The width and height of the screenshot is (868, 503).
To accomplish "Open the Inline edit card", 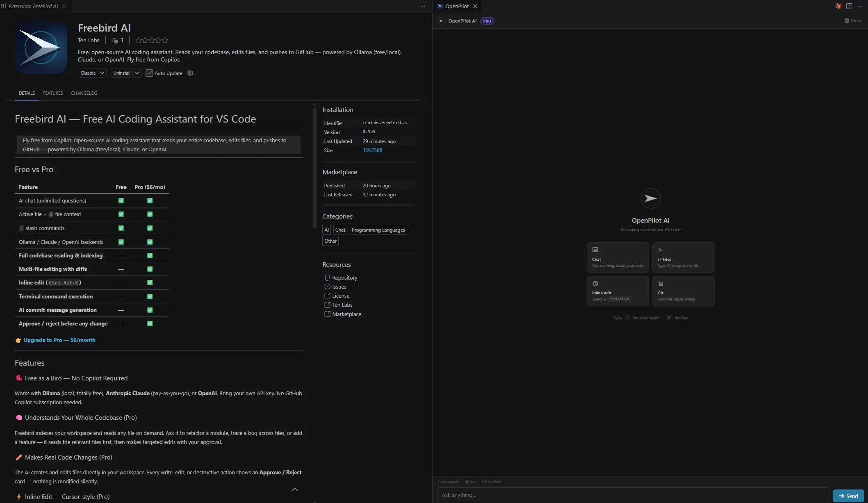I will pyautogui.click(x=618, y=291).
